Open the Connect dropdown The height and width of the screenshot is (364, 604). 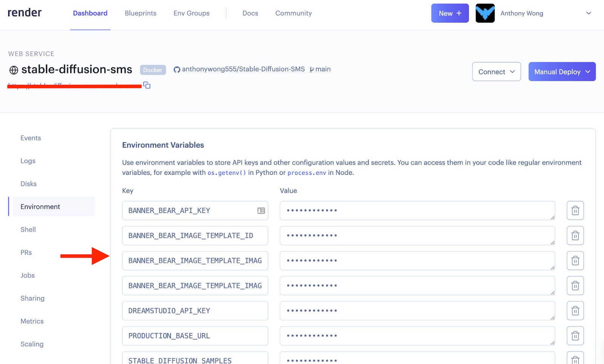coord(496,72)
